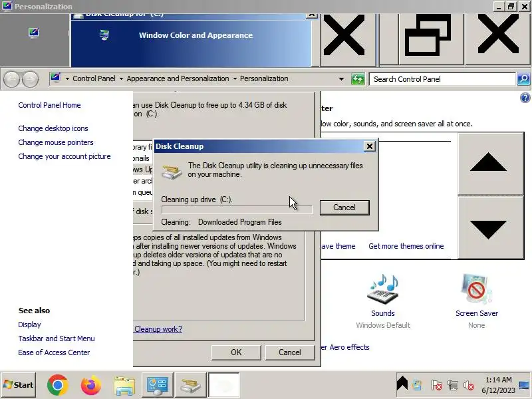This screenshot has height=399, width=532.
Task: Click the Get more themes online link
Action: tap(406, 246)
